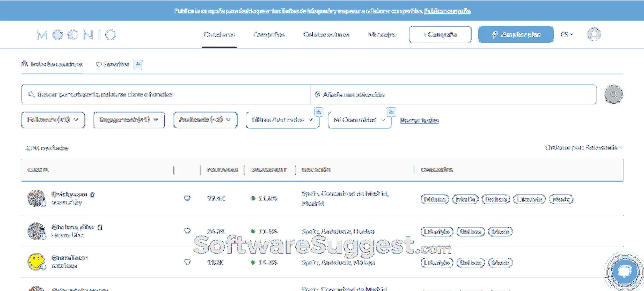Go to the Creadores navigation tab
This screenshot has height=291, width=644.
[219, 35]
